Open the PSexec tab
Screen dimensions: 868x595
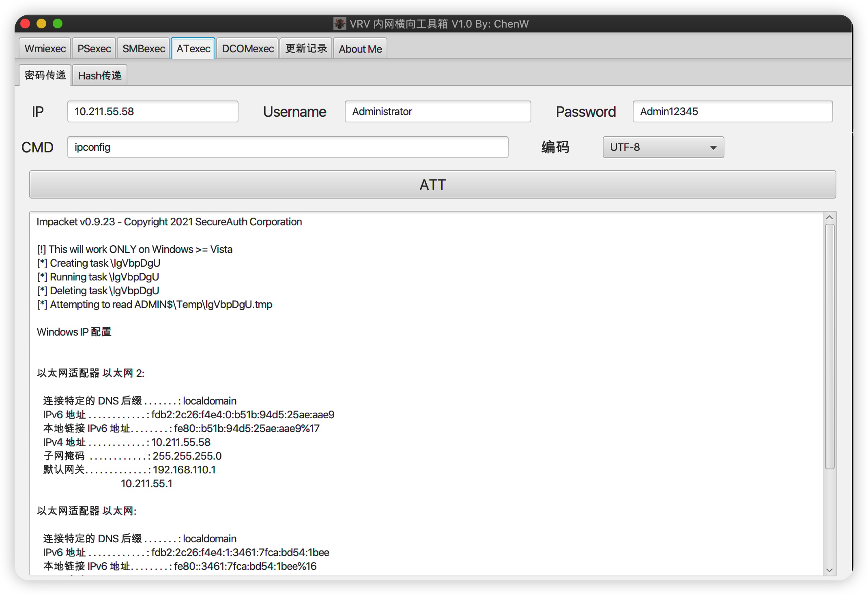pyautogui.click(x=94, y=49)
